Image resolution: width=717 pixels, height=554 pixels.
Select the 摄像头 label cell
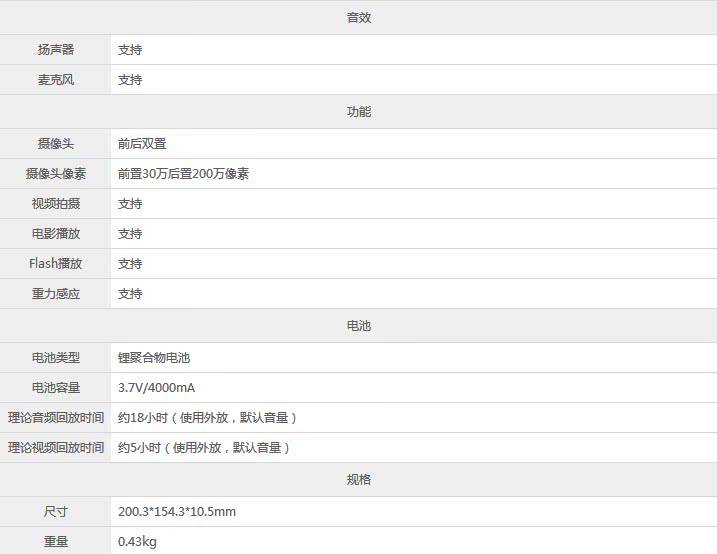pyautogui.click(x=55, y=144)
